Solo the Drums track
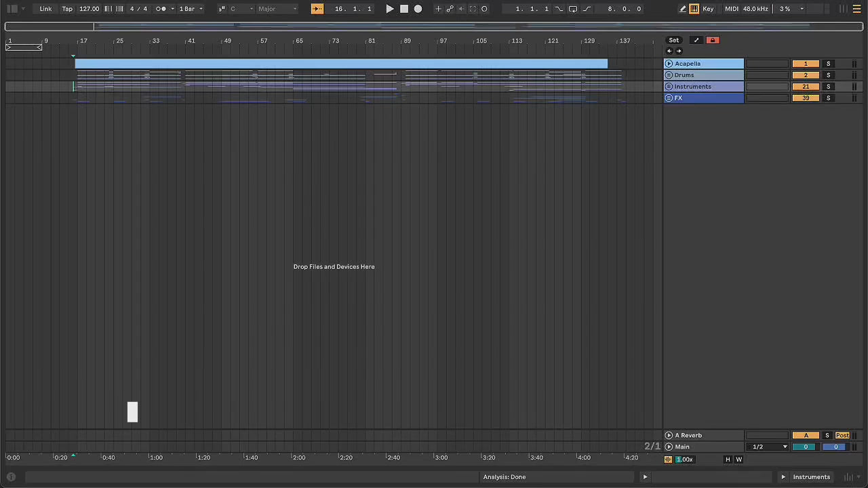The height and width of the screenshot is (488, 868). coord(828,75)
